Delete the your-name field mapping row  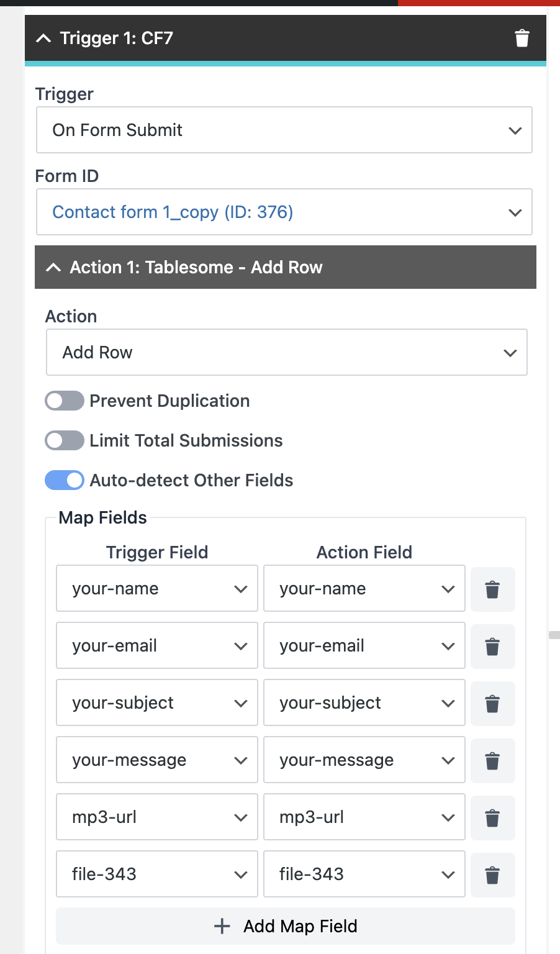coord(492,589)
